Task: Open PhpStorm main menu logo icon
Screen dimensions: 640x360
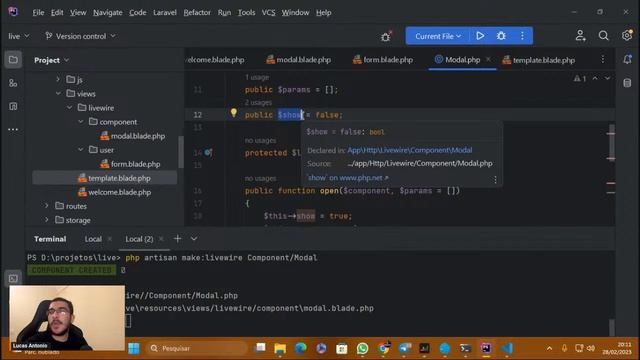Action: (x=13, y=12)
